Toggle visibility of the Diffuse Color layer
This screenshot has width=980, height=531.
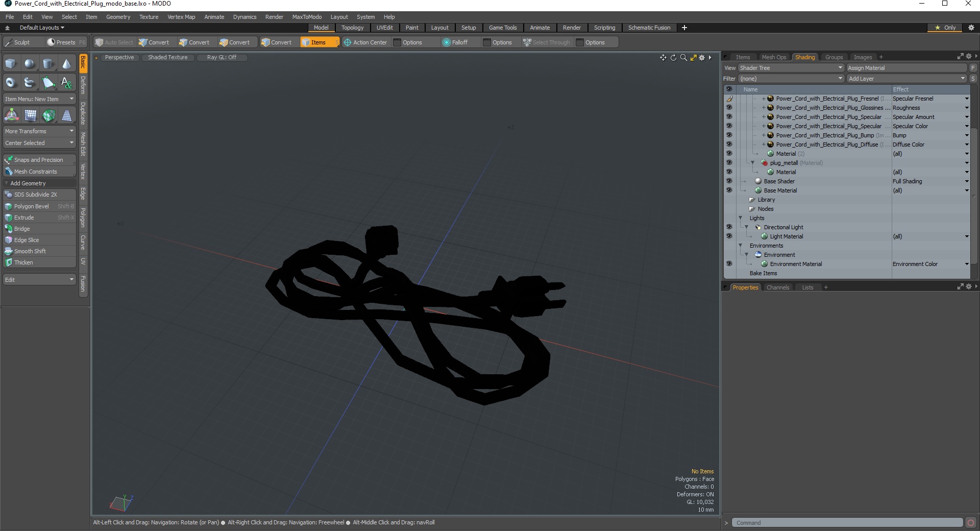(729, 144)
